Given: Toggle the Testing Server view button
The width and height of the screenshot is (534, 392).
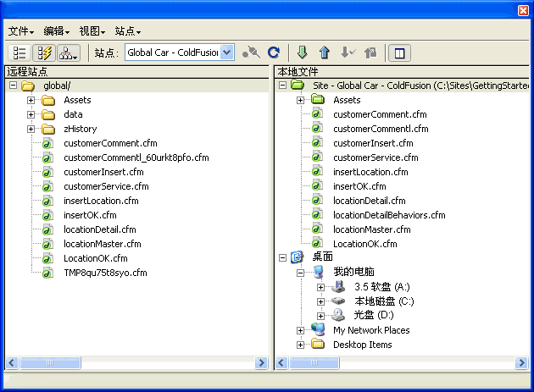Looking at the screenshot, I should (43, 53).
